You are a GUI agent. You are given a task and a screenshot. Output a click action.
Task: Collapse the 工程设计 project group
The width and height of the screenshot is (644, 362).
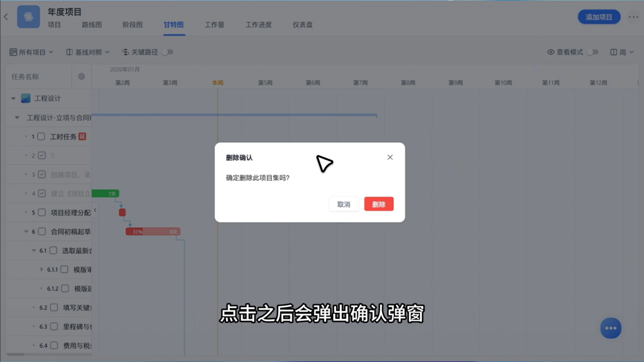13,98
